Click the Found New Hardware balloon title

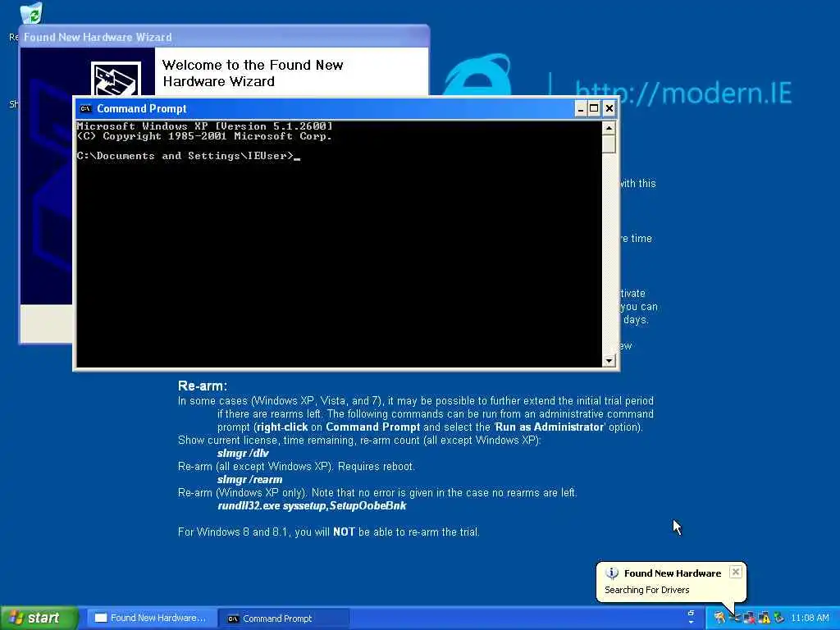point(673,573)
